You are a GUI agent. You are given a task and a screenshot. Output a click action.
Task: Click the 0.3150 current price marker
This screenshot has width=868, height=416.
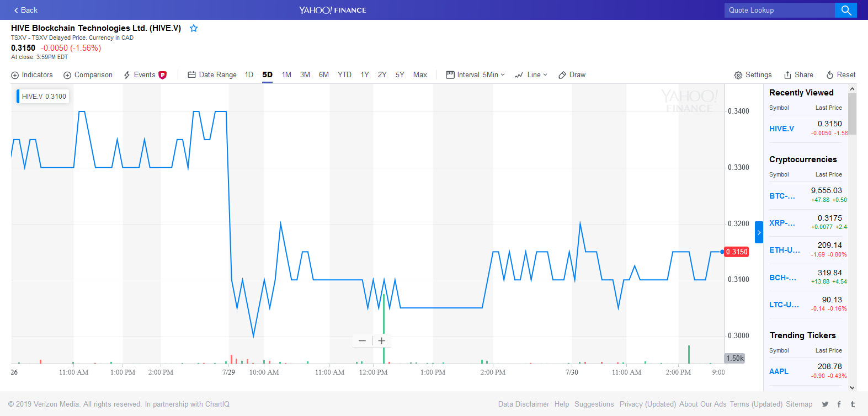[x=737, y=252]
